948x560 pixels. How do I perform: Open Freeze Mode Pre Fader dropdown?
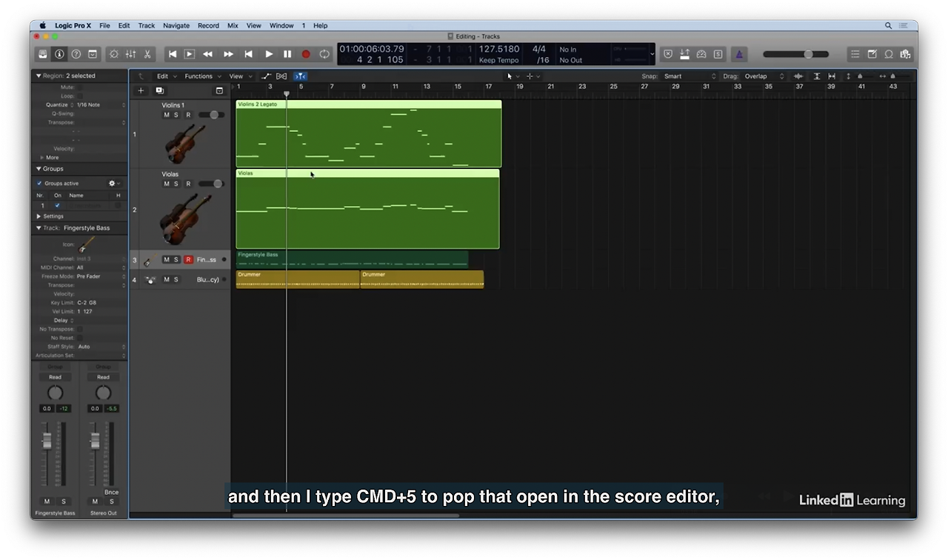coord(101,276)
